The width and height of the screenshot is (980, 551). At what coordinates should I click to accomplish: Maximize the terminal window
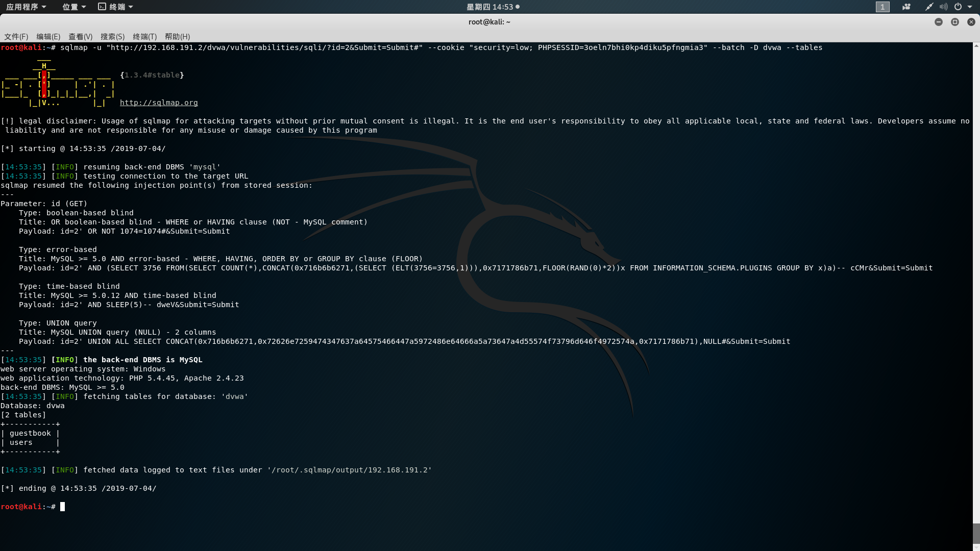click(954, 22)
